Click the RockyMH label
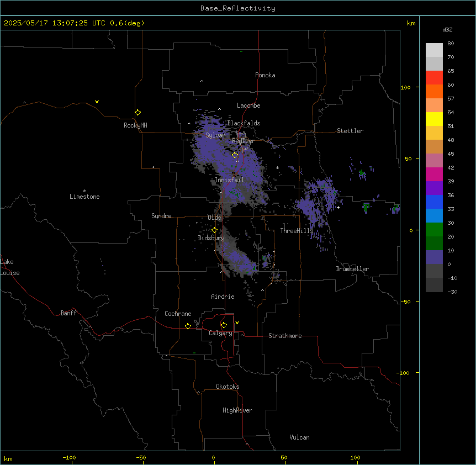The image size is (476, 465). pyautogui.click(x=135, y=125)
